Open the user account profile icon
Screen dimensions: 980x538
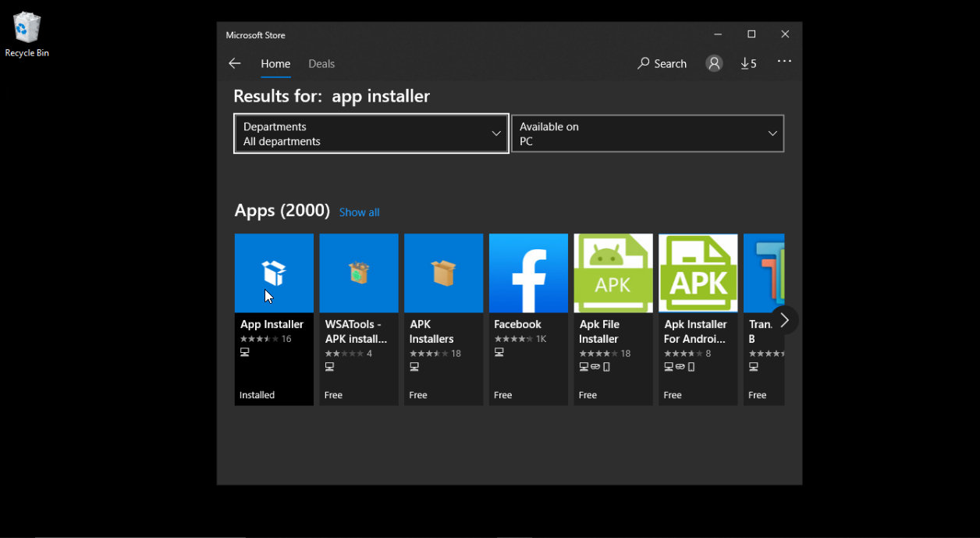[713, 64]
